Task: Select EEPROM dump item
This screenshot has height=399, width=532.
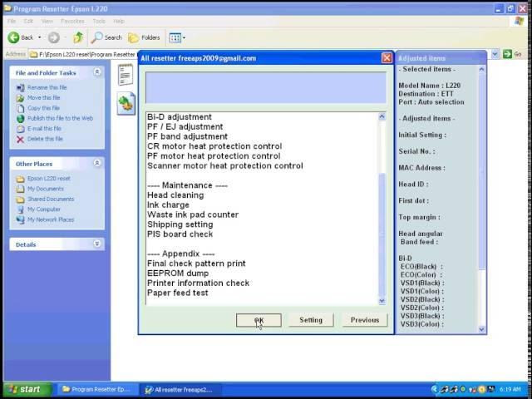Action: tap(178, 273)
